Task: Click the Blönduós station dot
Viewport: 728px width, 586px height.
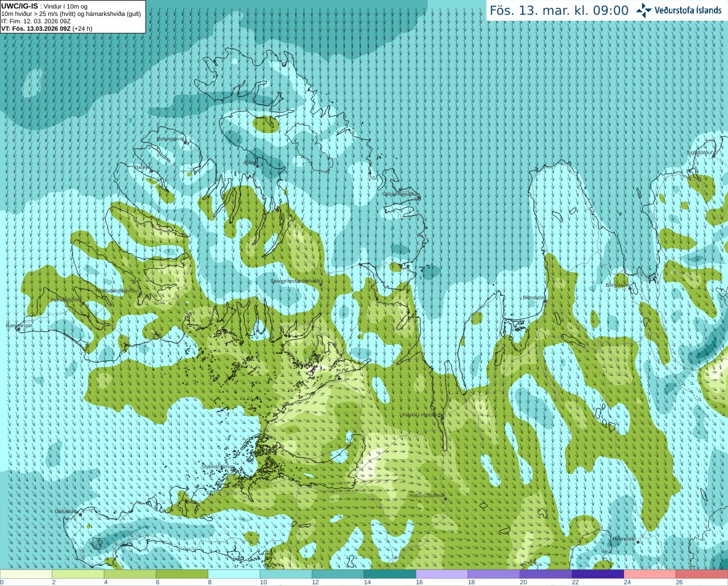Action: click(x=545, y=302)
